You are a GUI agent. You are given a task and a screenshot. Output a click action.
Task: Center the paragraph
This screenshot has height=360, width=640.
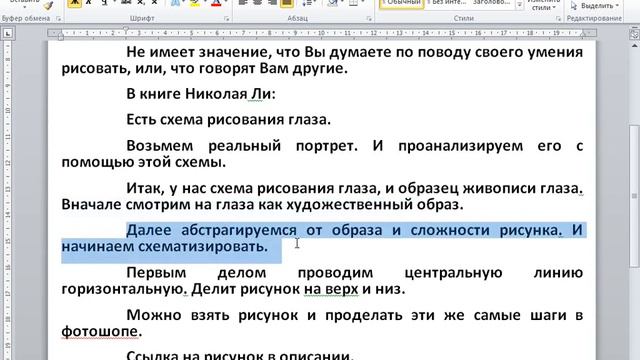tap(257, 3)
